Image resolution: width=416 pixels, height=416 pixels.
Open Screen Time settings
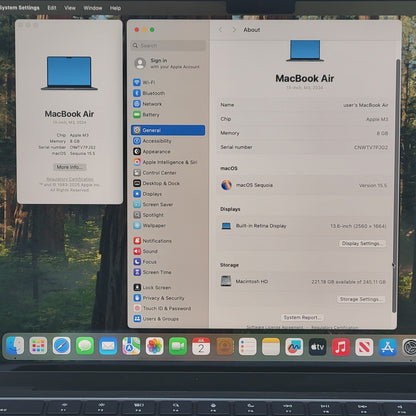[152, 272]
